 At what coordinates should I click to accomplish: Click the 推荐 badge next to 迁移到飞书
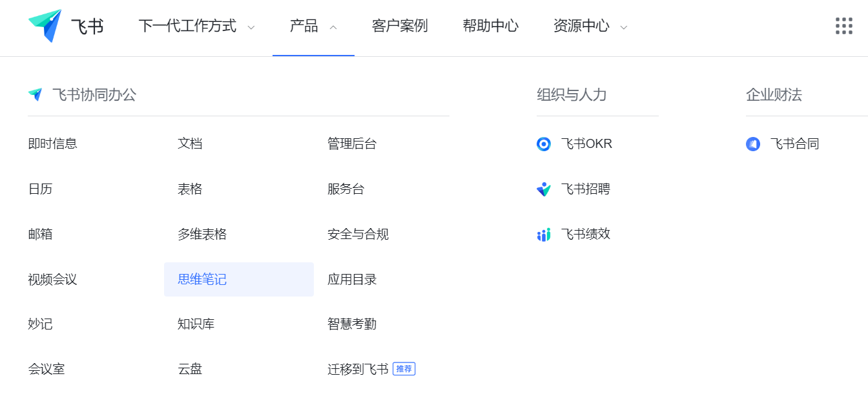(x=404, y=369)
